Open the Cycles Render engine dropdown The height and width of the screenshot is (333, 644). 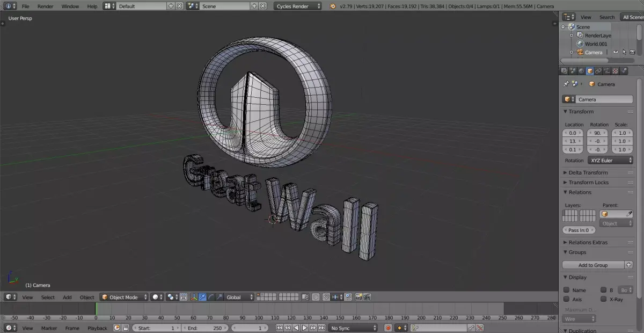298,6
